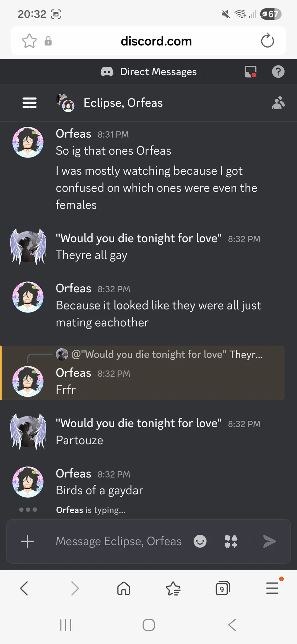Open the browser tabs switcher showing 9
This screenshot has height=644, width=297.
click(x=222, y=589)
